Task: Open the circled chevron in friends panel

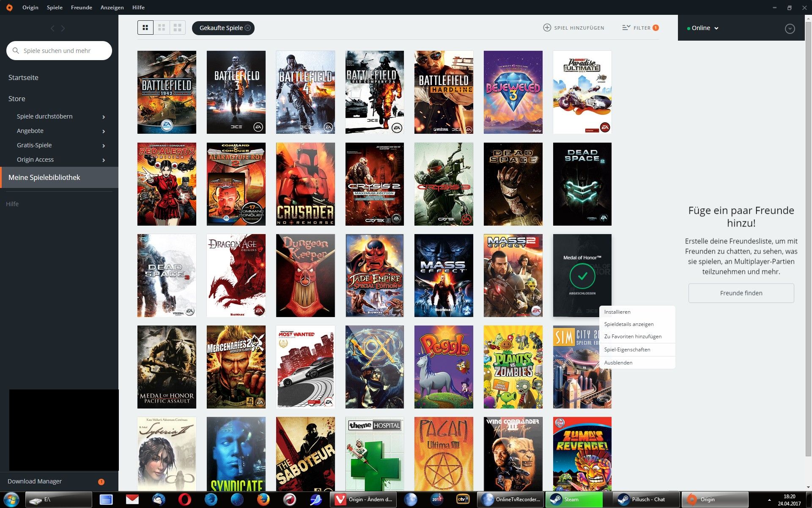Action: [790, 29]
